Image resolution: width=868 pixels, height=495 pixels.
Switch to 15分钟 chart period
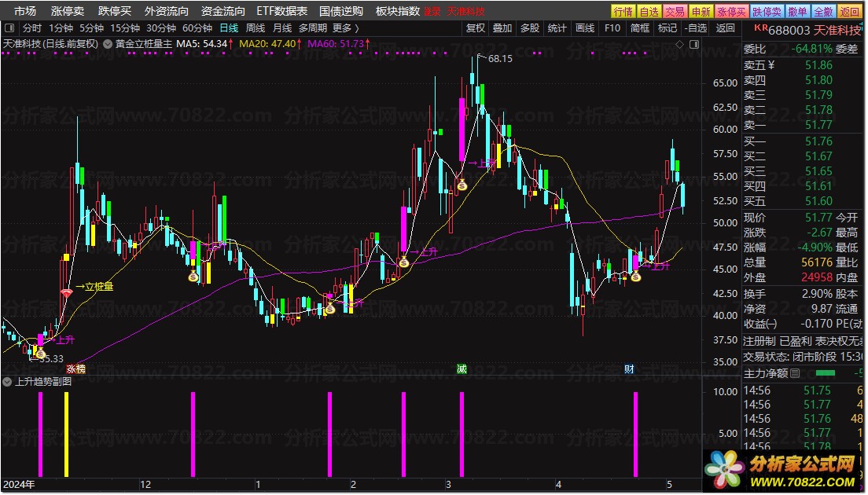pyautogui.click(x=125, y=27)
